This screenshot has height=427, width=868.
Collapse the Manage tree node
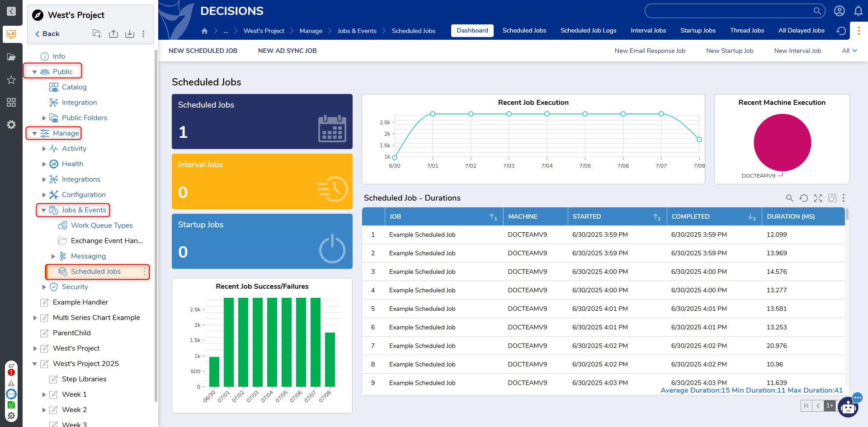[x=34, y=133]
